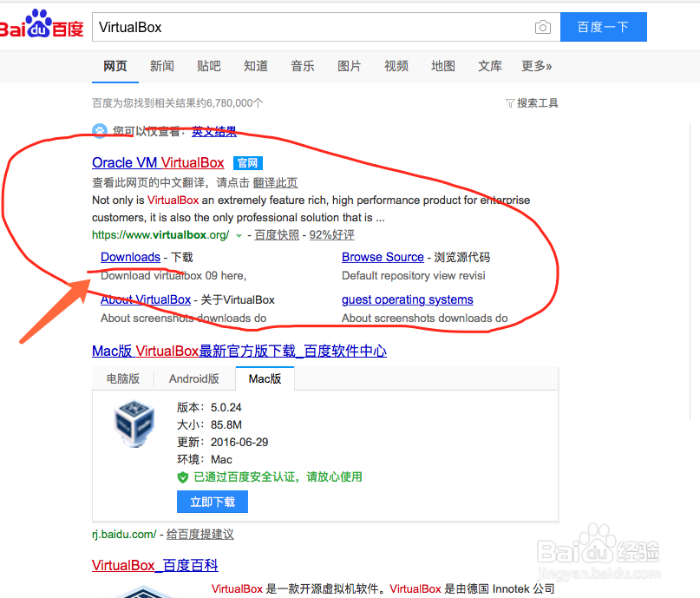Switch to the 图片 tab
The image size is (700, 598).
(x=349, y=66)
